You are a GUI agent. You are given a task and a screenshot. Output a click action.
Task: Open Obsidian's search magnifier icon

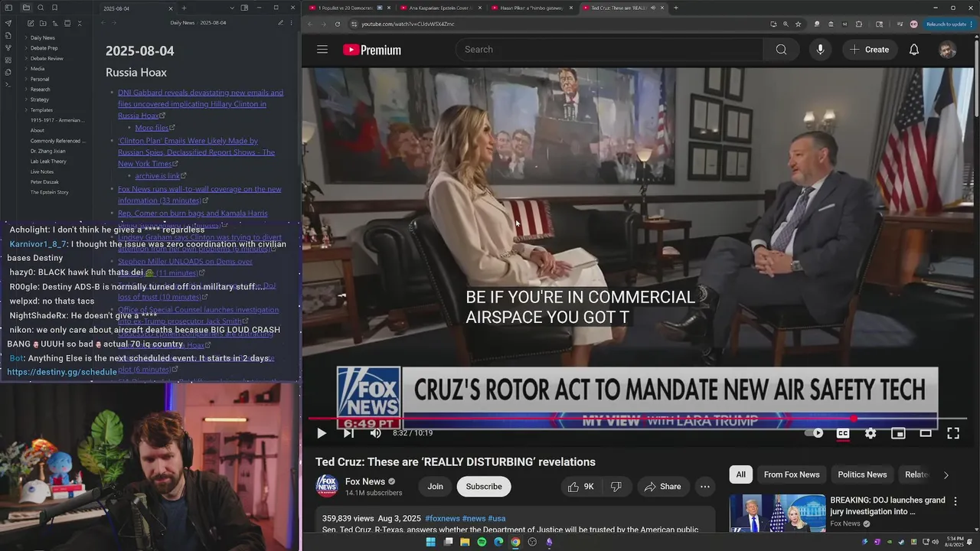pyautogui.click(x=41, y=8)
